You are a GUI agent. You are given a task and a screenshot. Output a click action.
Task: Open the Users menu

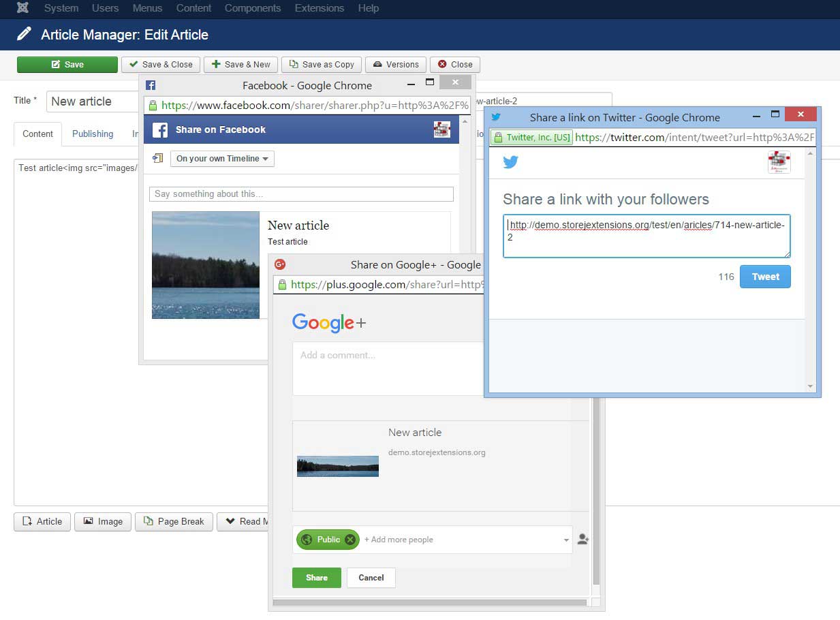(x=105, y=8)
